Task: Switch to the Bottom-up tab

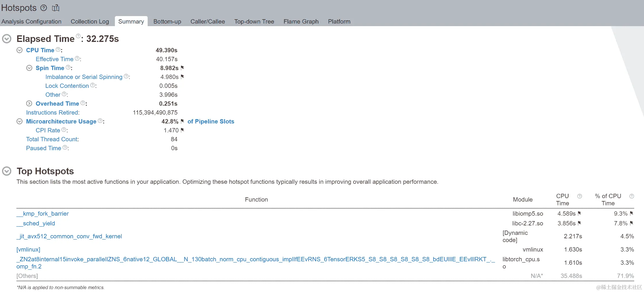Action: point(167,22)
